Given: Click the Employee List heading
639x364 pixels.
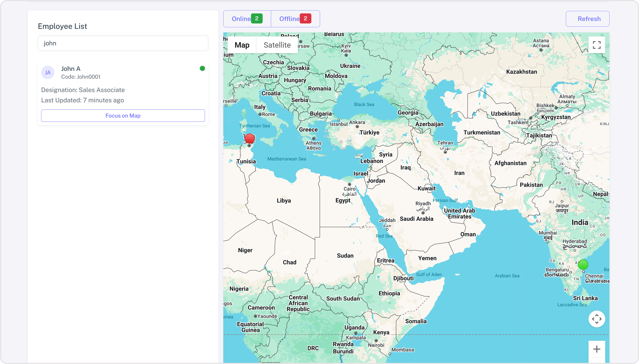Looking at the screenshot, I should [62, 26].
